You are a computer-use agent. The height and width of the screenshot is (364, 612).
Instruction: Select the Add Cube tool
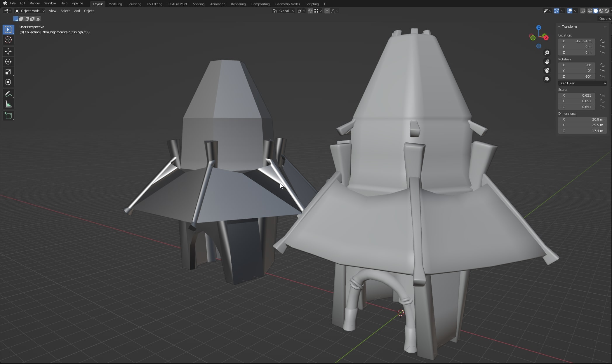[8, 116]
